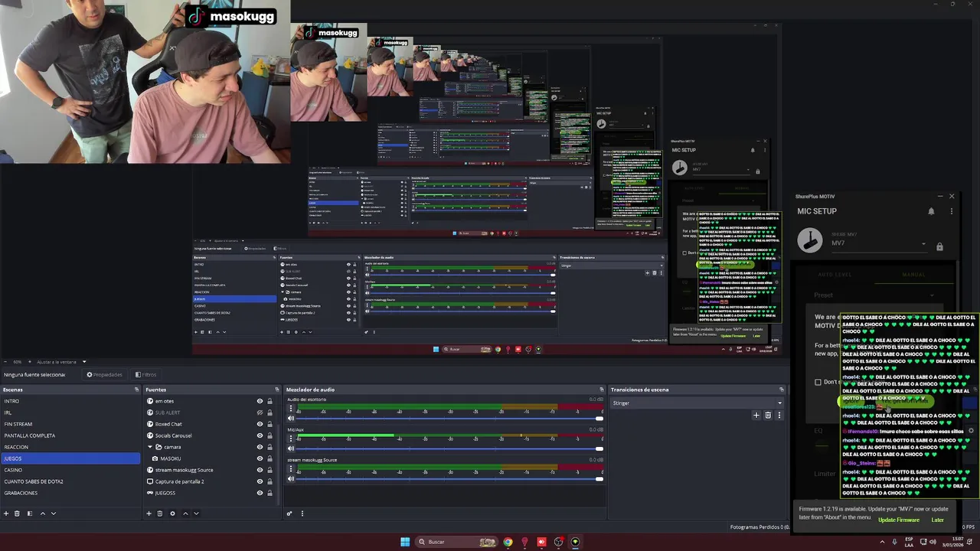Image resolution: width=980 pixels, height=551 pixels.
Task: Open notifications bell in ShurePlus MOTIV
Action: tap(931, 211)
